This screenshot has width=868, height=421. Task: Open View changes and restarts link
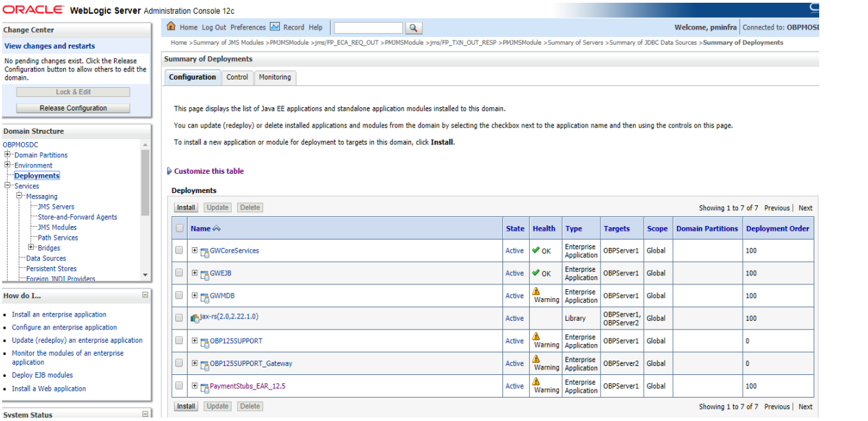pos(49,46)
